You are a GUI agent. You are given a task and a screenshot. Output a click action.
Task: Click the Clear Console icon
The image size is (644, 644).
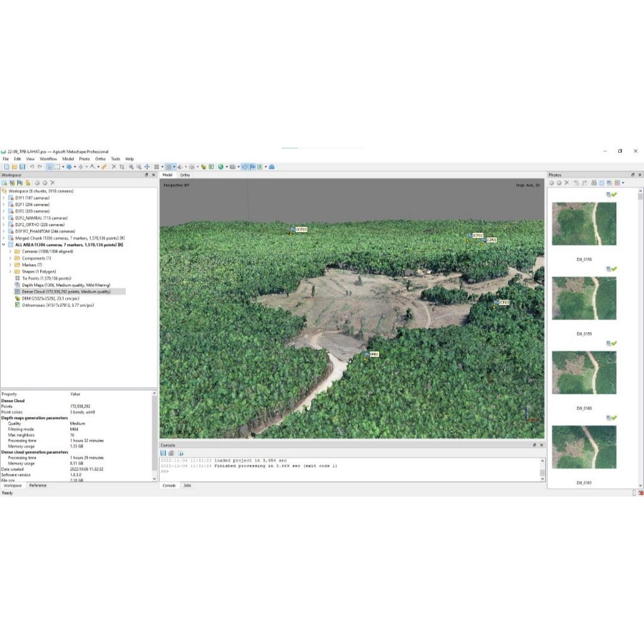coord(171,453)
